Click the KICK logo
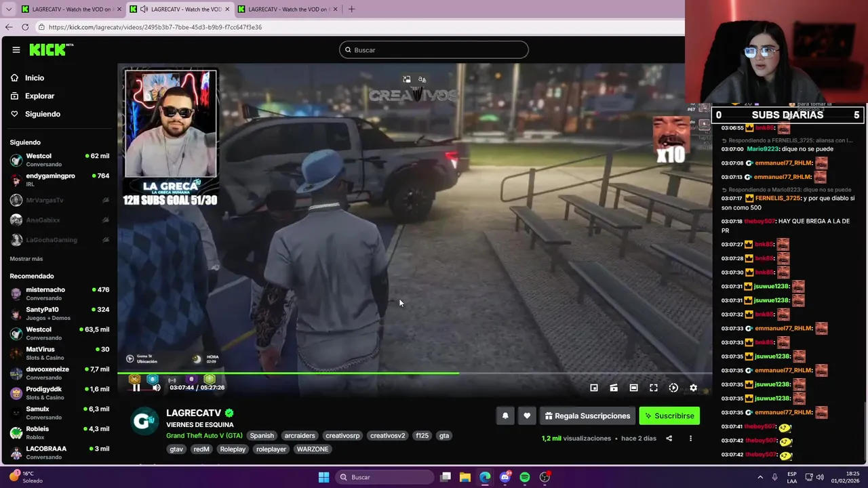Image resolution: width=868 pixels, height=488 pixels. pos(51,49)
